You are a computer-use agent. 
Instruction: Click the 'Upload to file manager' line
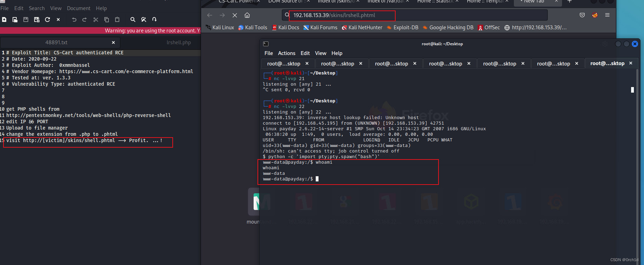pyautogui.click(x=37, y=128)
